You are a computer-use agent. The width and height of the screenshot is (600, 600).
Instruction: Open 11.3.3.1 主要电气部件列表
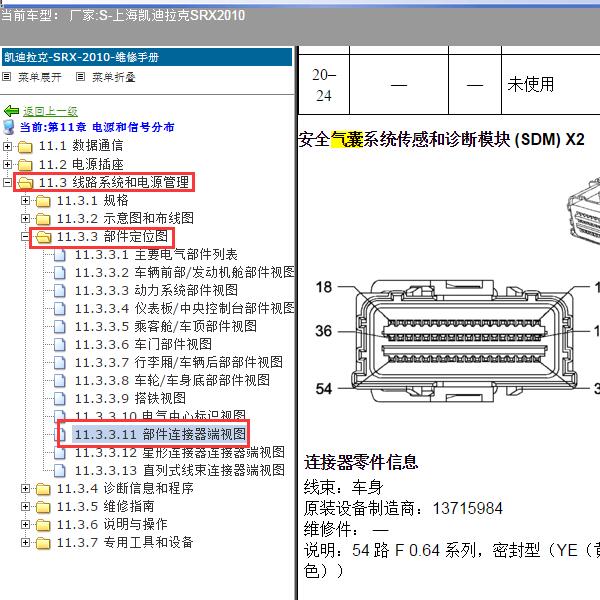(x=156, y=254)
